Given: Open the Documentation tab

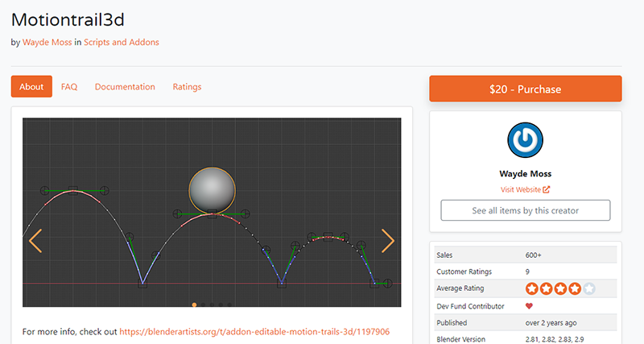Looking at the screenshot, I should point(125,87).
